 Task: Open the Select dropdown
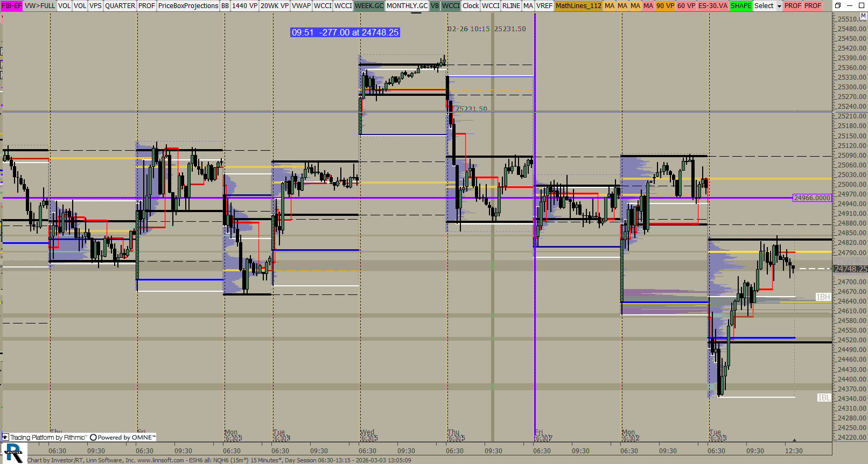tap(764, 5)
